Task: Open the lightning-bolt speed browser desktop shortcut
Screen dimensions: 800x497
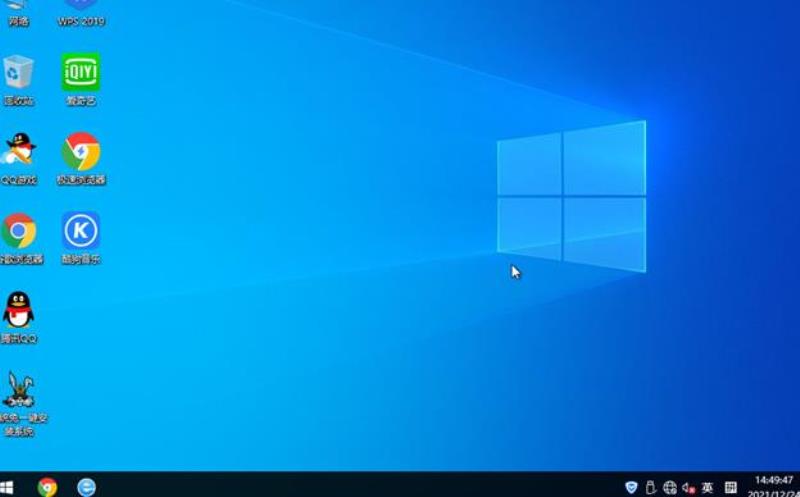Action: coord(81,151)
